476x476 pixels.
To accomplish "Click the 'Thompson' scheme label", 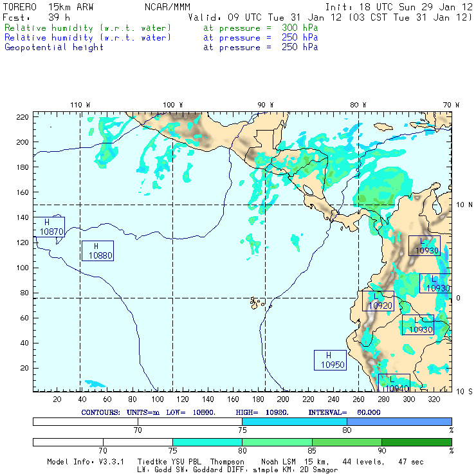I will coord(227,462).
